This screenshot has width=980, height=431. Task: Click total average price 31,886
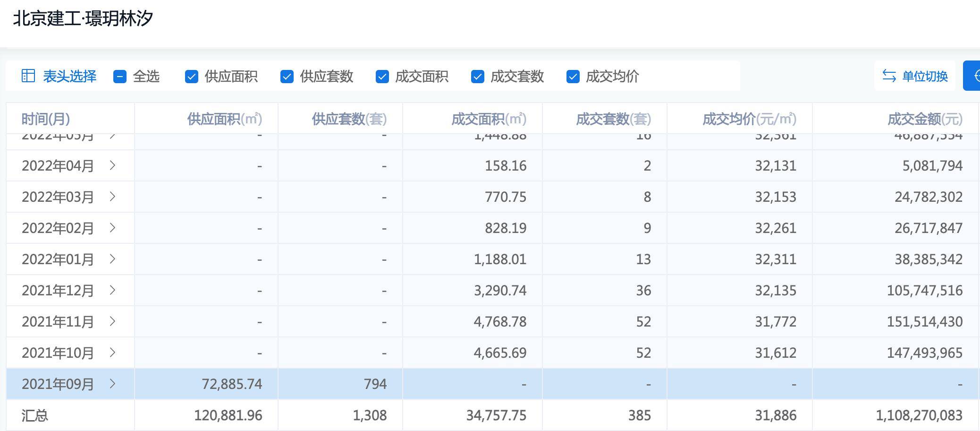coord(776,415)
